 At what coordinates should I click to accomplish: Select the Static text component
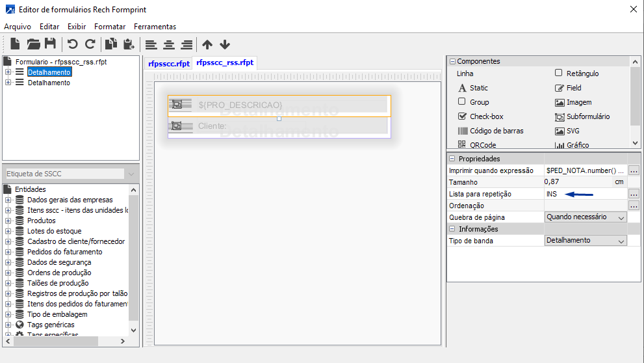pos(472,88)
